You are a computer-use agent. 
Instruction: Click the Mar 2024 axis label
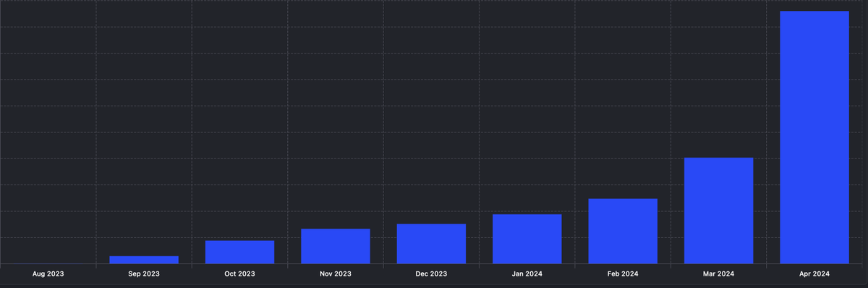[x=718, y=274]
